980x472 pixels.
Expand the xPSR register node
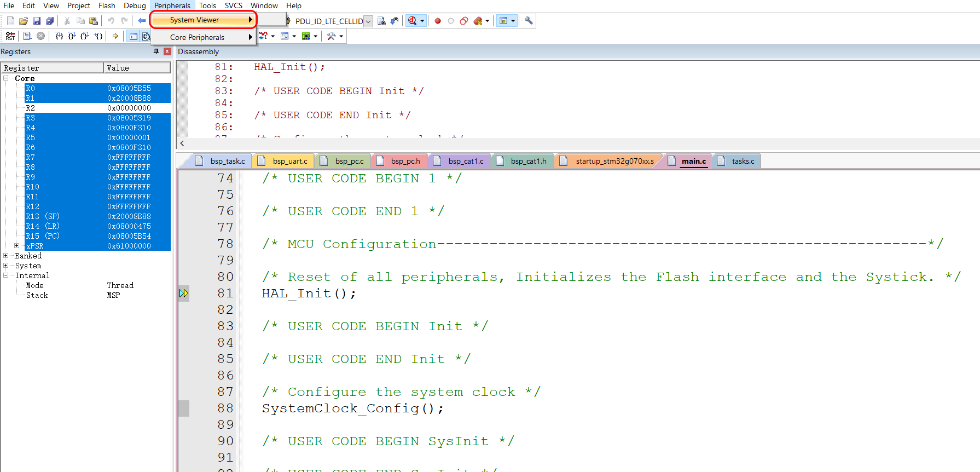[x=17, y=246]
